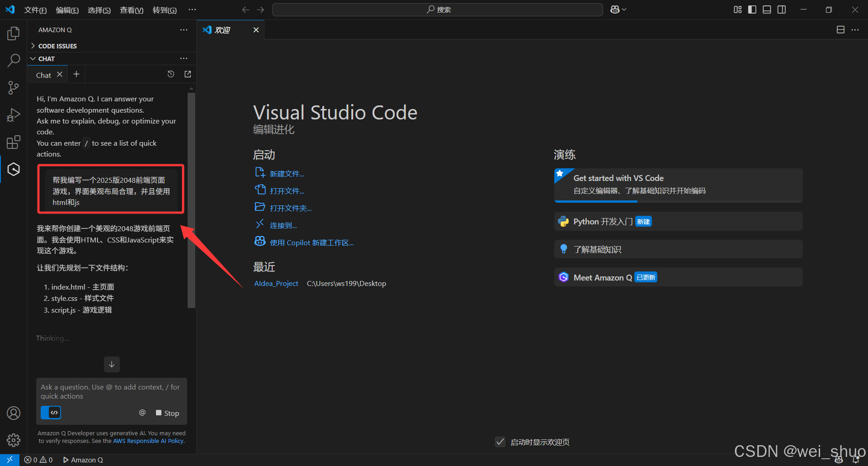Open the Extensions view
868x466 pixels.
click(14, 142)
